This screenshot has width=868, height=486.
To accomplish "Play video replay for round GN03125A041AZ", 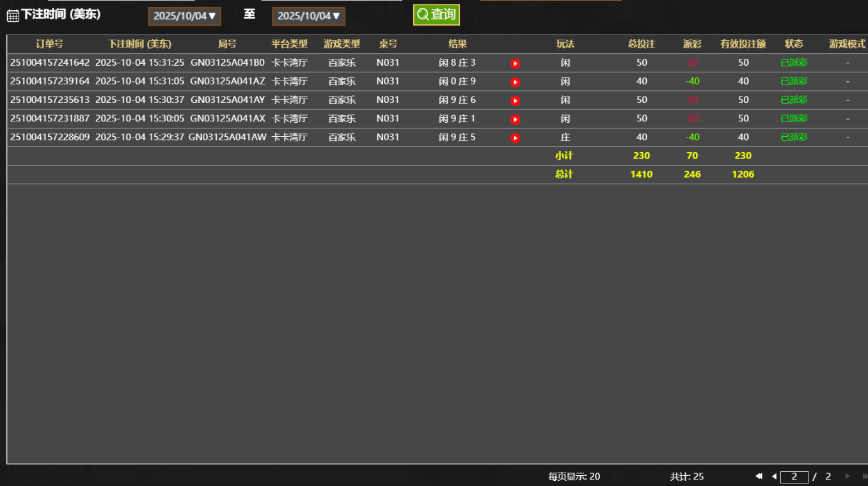I will click(x=515, y=82).
